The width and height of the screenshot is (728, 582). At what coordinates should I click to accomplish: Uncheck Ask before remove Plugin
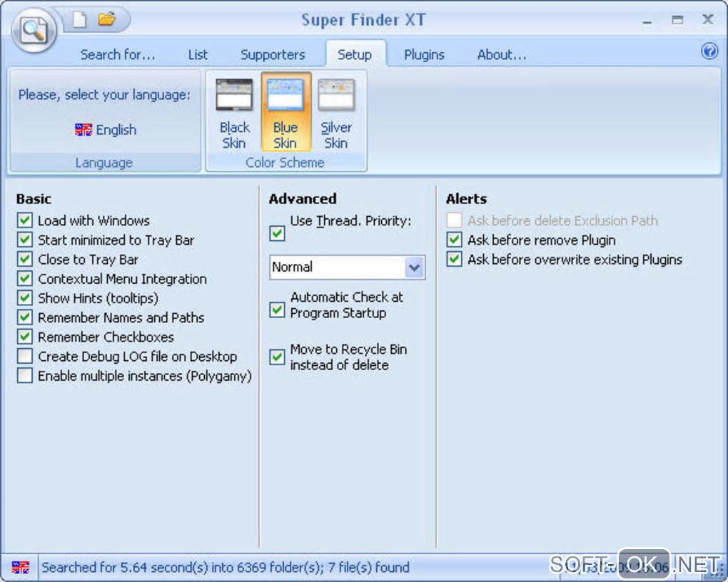pyautogui.click(x=455, y=240)
